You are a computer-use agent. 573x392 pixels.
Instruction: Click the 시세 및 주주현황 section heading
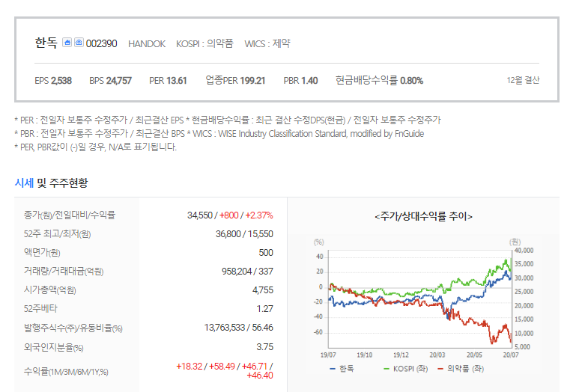pyautogui.click(x=51, y=183)
